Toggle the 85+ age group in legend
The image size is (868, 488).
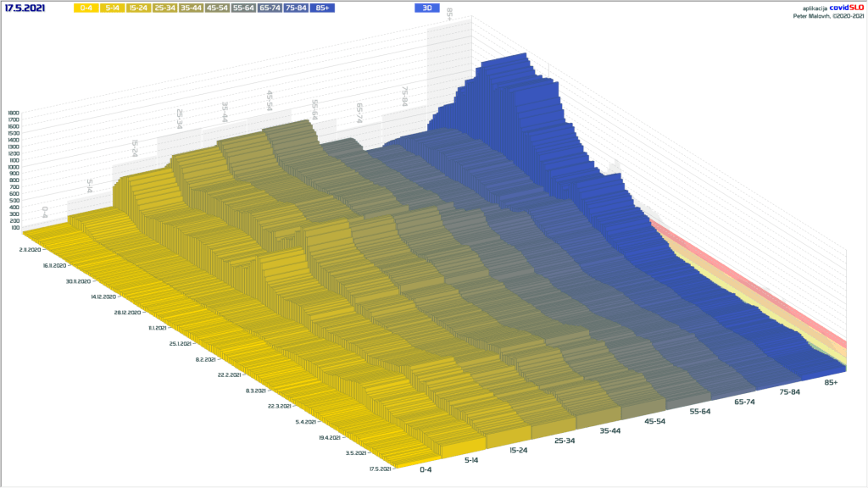click(x=322, y=8)
